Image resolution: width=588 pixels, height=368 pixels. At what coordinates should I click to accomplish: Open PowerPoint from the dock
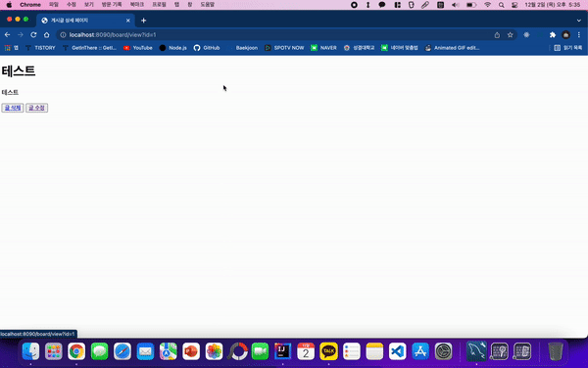(191, 351)
